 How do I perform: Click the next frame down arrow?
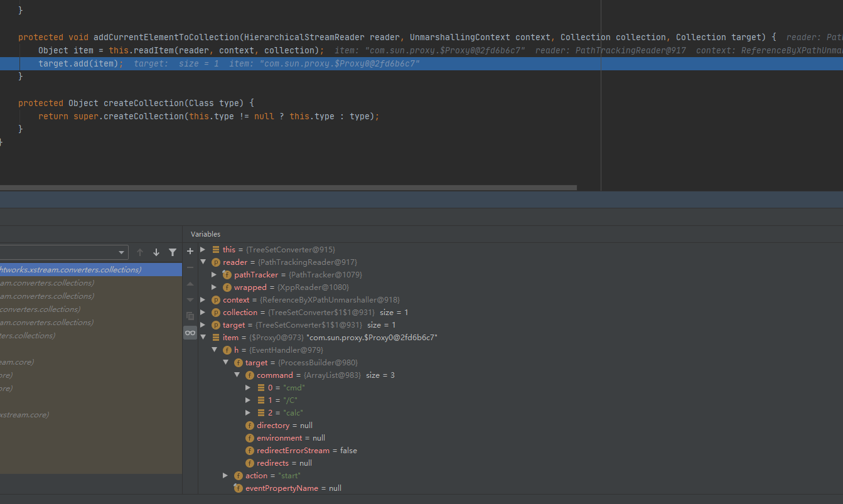pos(156,252)
